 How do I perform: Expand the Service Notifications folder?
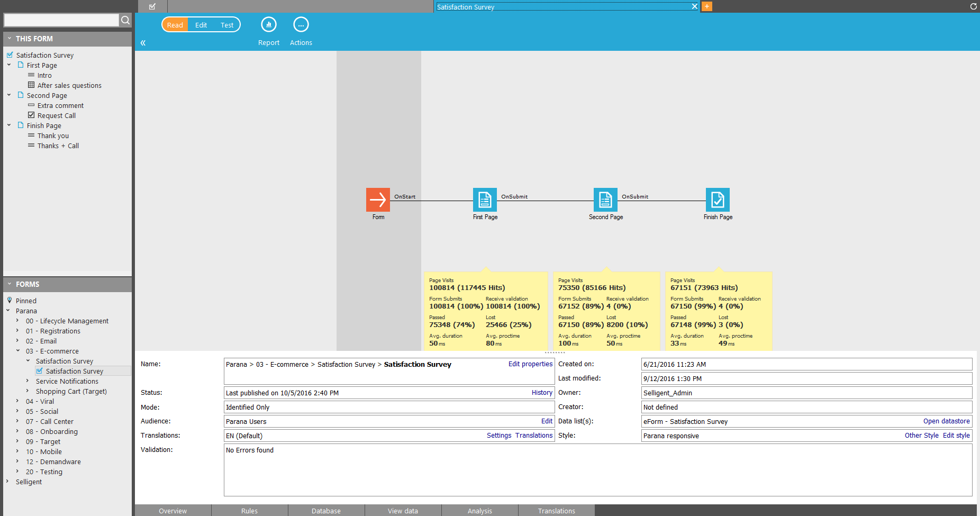click(28, 381)
